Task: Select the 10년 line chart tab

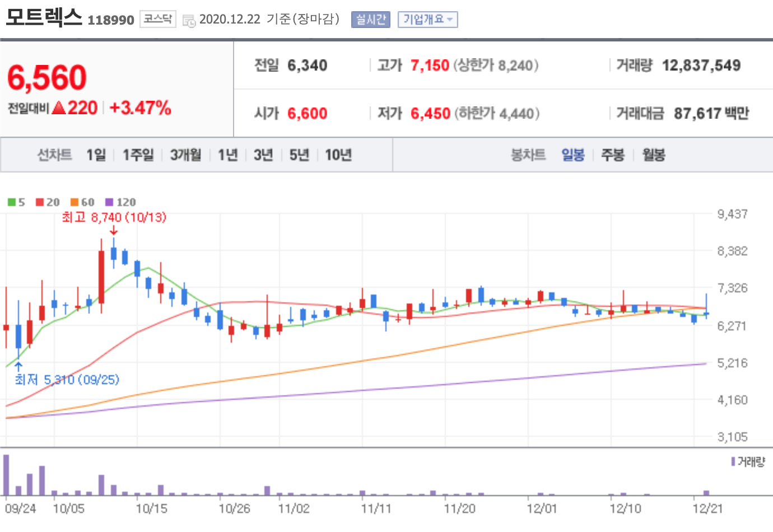Action: point(338,155)
